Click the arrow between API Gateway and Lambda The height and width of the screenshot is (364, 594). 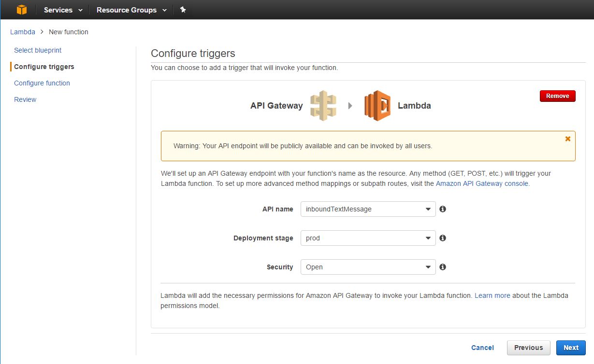click(350, 106)
